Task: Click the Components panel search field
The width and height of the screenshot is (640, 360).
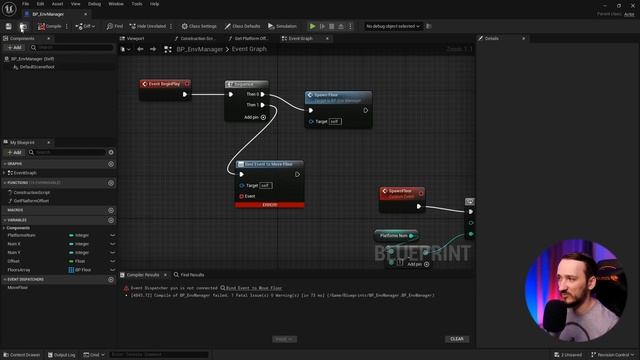Action: (73, 48)
